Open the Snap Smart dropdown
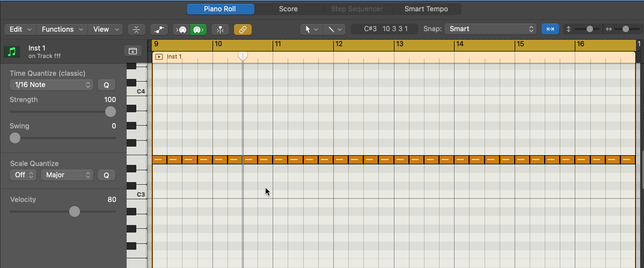The width and height of the screenshot is (644, 268). point(491,29)
